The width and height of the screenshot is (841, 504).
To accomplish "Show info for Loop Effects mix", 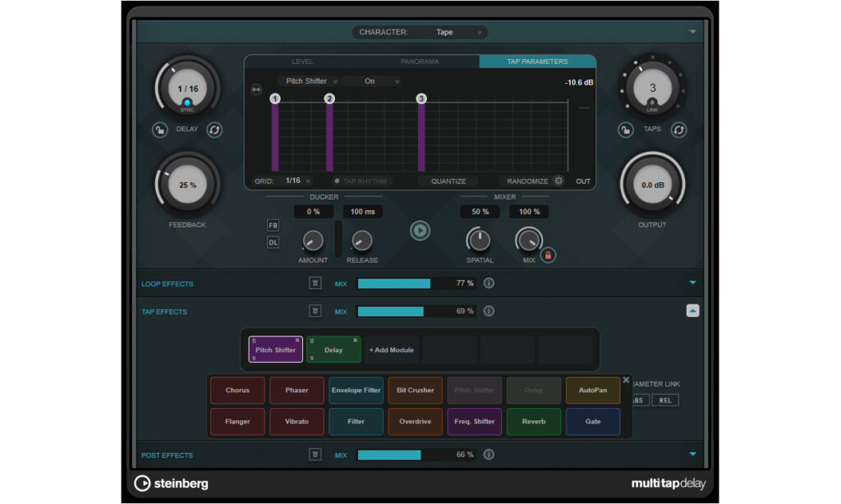I will 489,283.
